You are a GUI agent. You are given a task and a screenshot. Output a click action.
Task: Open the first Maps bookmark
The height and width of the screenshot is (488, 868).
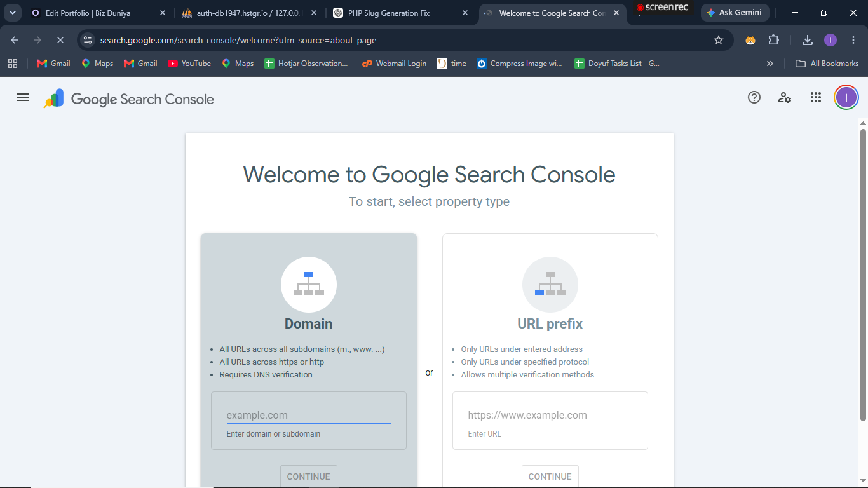(x=97, y=64)
